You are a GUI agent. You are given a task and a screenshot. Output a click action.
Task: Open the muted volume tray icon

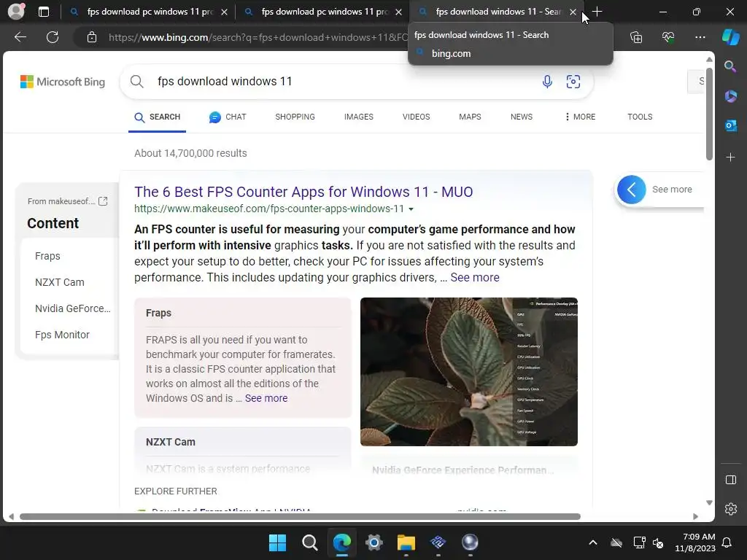[658, 542]
